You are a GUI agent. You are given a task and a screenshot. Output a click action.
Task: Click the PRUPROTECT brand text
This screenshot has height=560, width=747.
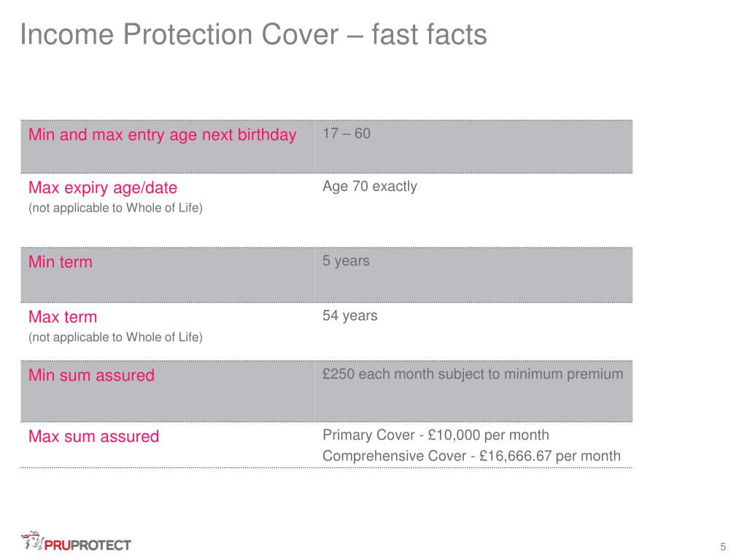tap(88, 545)
